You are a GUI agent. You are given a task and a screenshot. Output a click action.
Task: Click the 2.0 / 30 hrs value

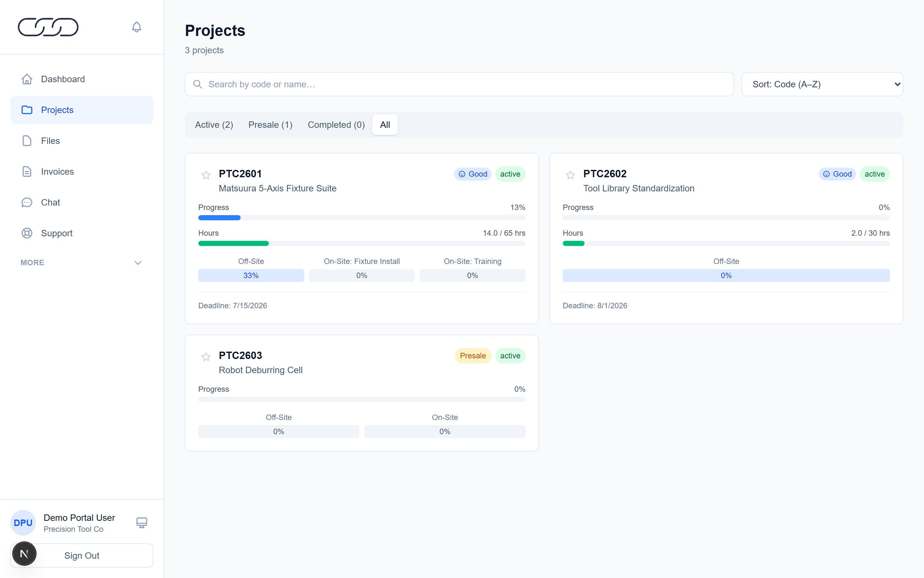click(x=870, y=233)
